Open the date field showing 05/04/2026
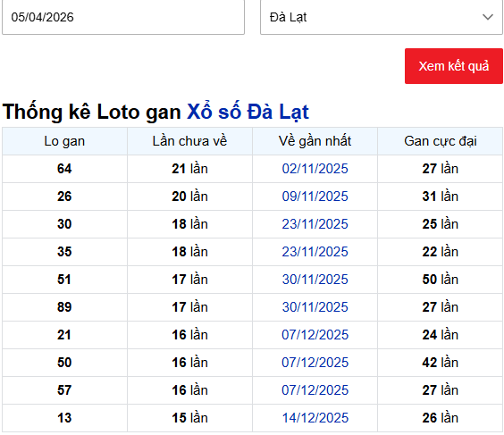This screenshot has height=435, width=504. coord(123,17)
